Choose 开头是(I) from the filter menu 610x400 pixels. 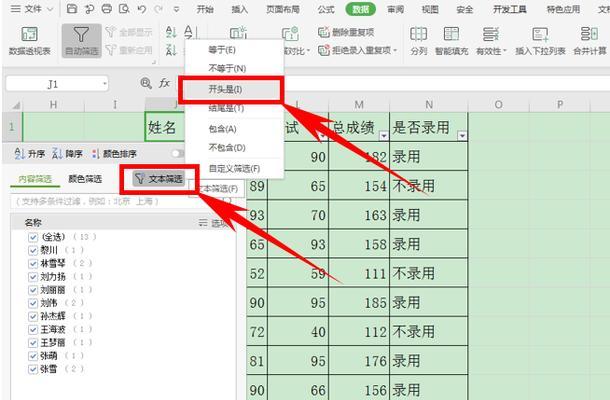231,89
